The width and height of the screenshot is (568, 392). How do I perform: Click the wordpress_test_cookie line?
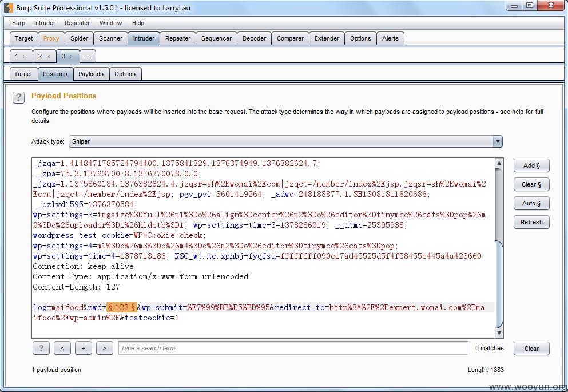click(119, 236)
